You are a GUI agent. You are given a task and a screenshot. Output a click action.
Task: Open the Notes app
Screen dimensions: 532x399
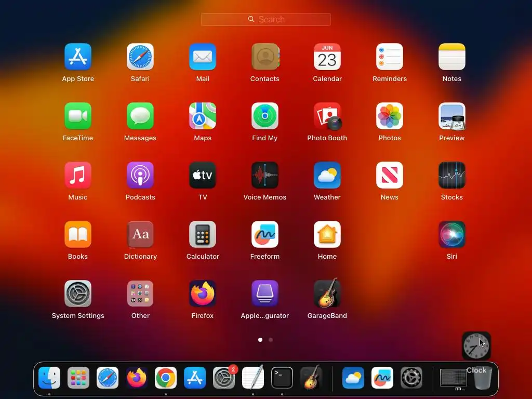coord(452,57)
